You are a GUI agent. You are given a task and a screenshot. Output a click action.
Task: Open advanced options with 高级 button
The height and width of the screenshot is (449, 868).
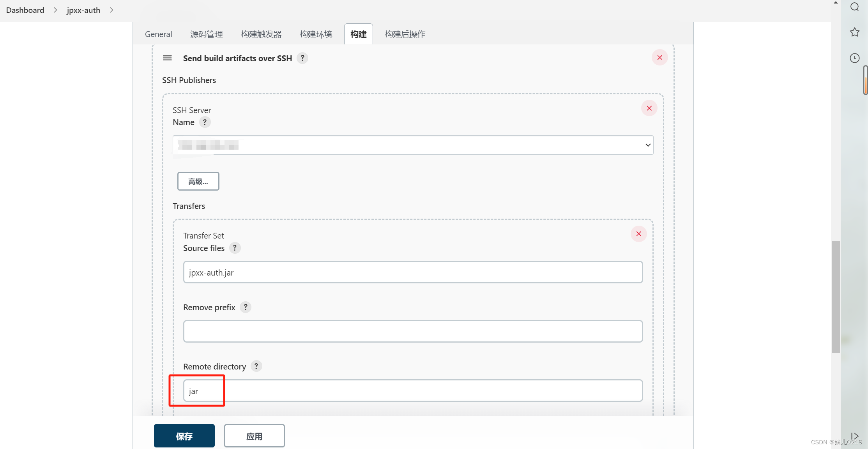click(x=198, y=181)
